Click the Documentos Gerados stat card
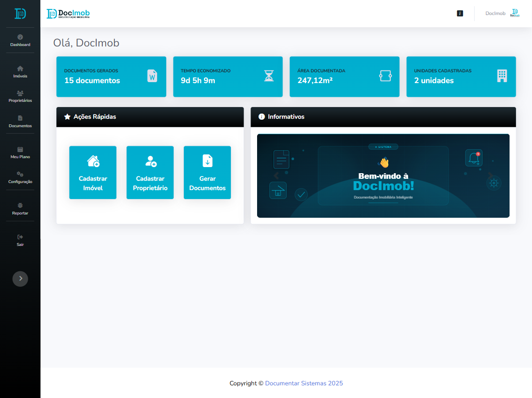Image resolution: width=532 pixels, height=398 pixels. tap(111, 77)
